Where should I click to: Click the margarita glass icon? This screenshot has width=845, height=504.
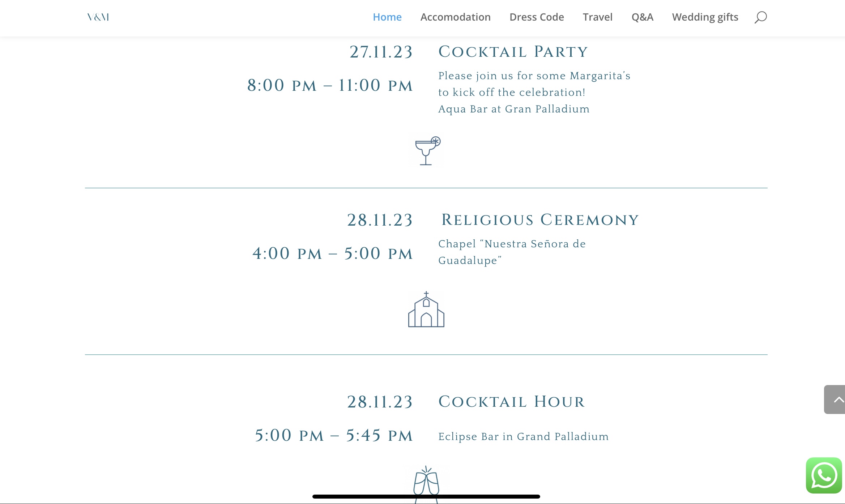tap(427, 151)
